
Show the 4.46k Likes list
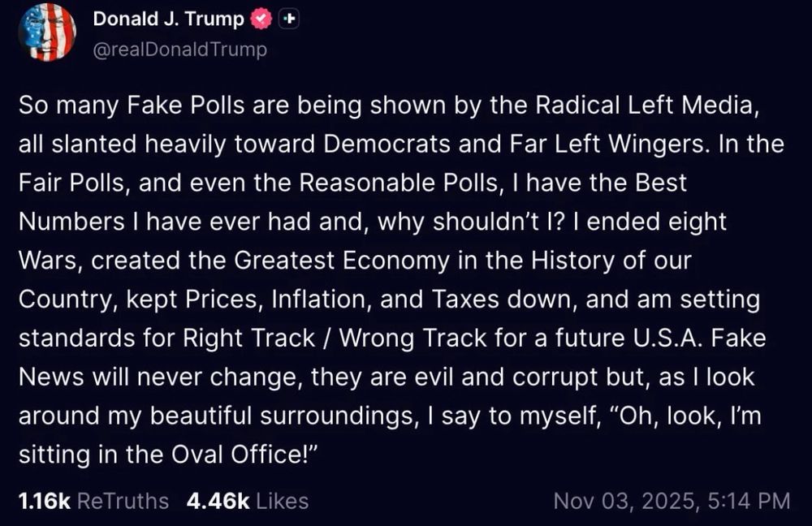[x=248, y=501]
